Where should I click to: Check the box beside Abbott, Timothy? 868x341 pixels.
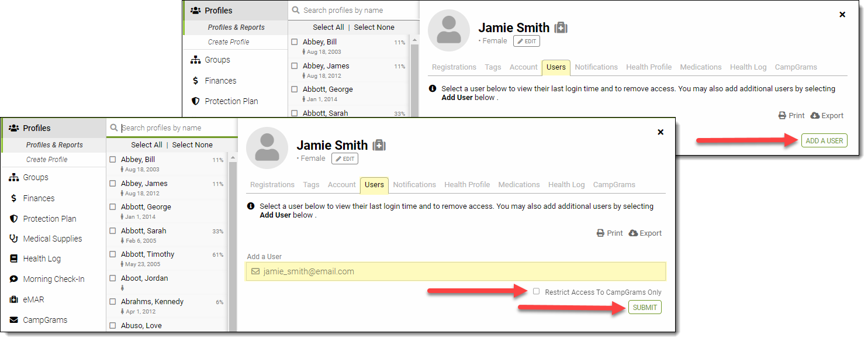coord(113,254)
